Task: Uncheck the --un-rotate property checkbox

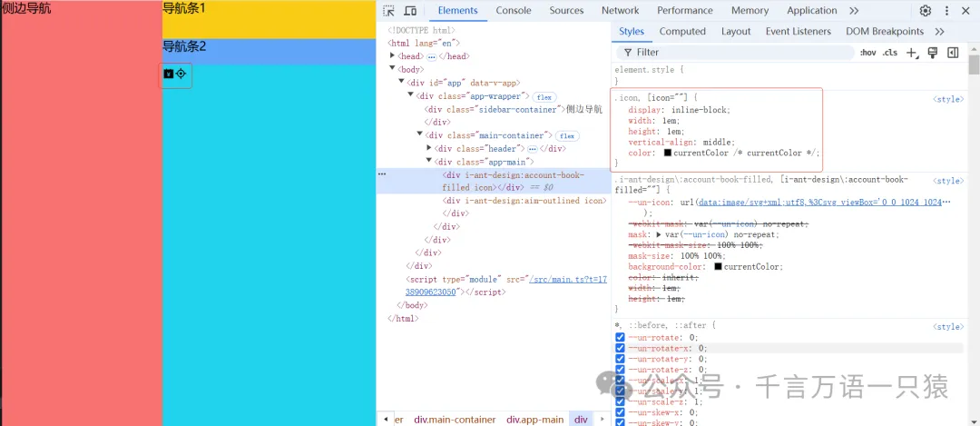Action: point(621,337)
